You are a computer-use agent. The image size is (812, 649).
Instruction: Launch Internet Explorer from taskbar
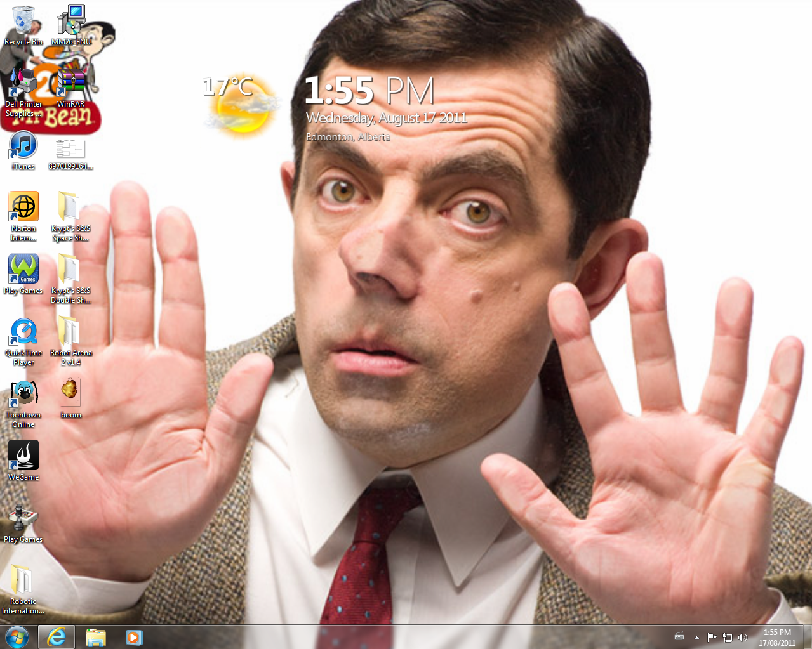click(57, 637)
